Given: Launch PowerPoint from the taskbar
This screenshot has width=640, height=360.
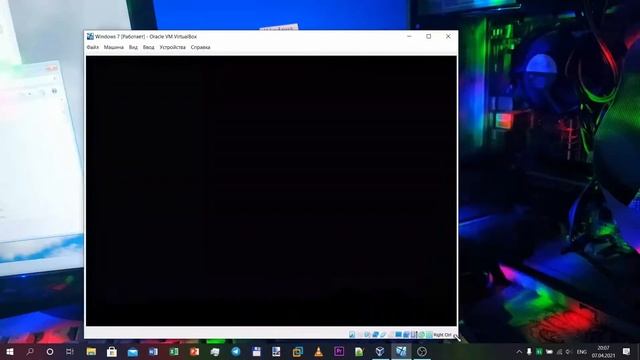Looking at the screenshot, I should [194, 351].
